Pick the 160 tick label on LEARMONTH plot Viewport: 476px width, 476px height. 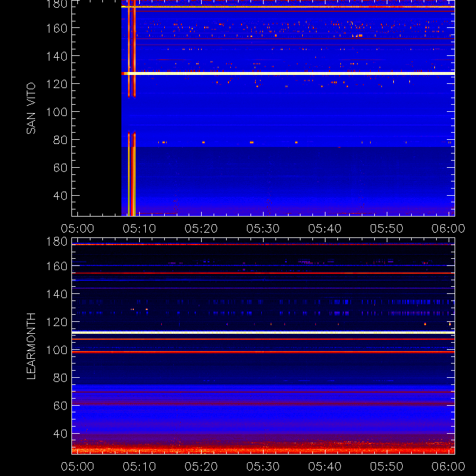pyautogui.click(x=57, y=266)
